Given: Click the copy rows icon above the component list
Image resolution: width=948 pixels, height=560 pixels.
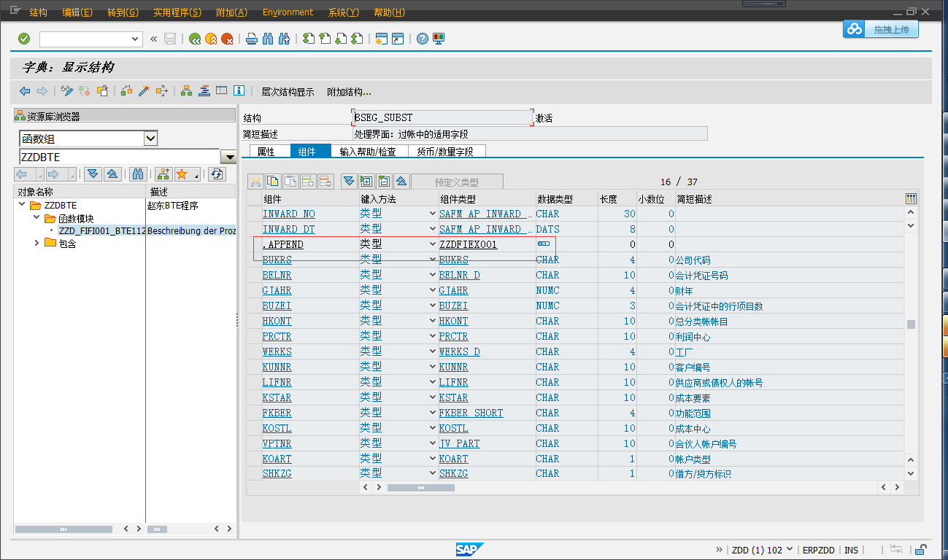Looking at the screenshot, I should pyautogui.click(x=273, y=181).
